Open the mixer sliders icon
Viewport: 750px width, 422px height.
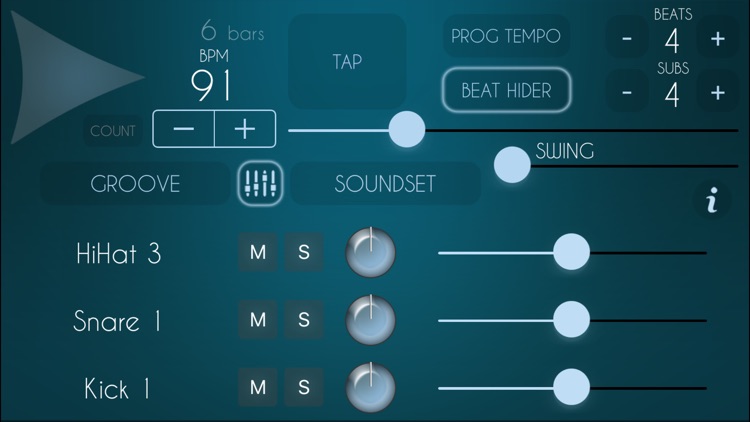[260, 183]
